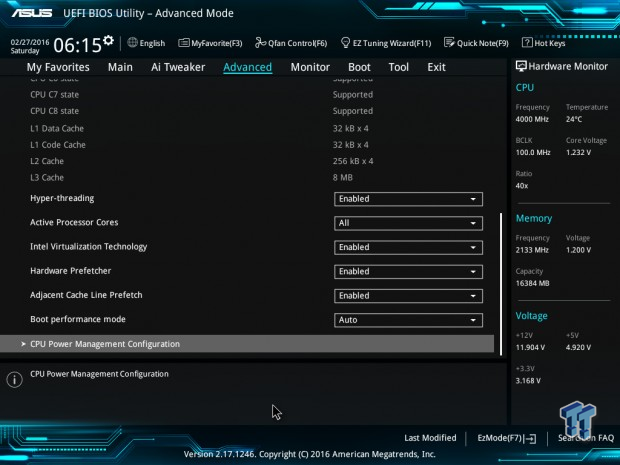This screenshot has height=465, width=620.
Task: Click the 4000 MHz CPU frequency reading
Action: 532,119
